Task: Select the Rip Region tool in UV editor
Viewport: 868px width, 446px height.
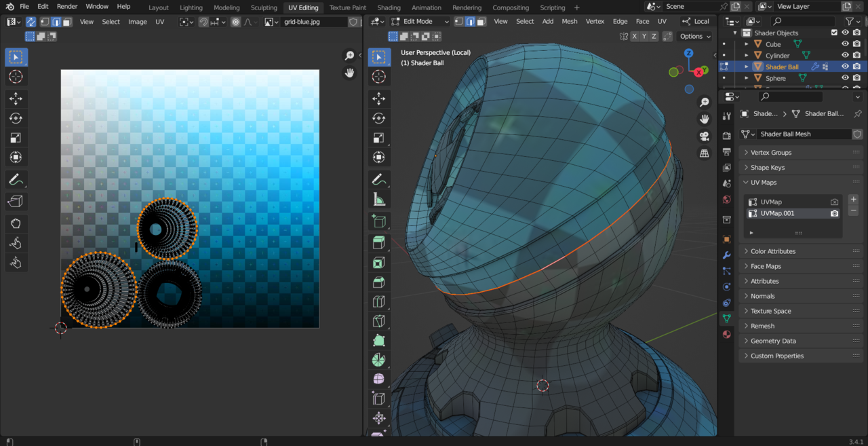Action: tap(16, 201)
